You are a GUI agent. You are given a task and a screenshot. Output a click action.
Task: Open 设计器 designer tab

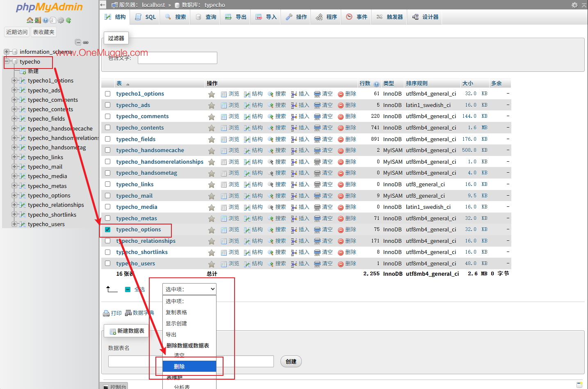tap(425, 17)
